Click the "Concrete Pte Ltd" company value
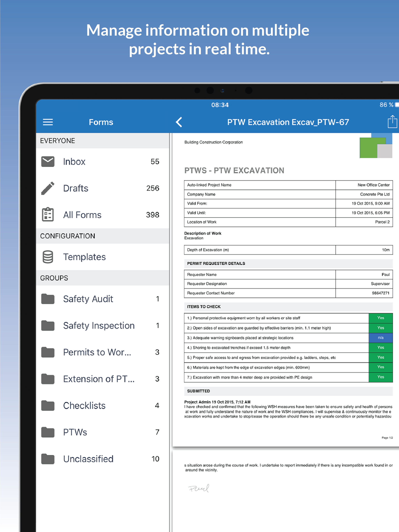The image size is (399, 532). (375, 194)
